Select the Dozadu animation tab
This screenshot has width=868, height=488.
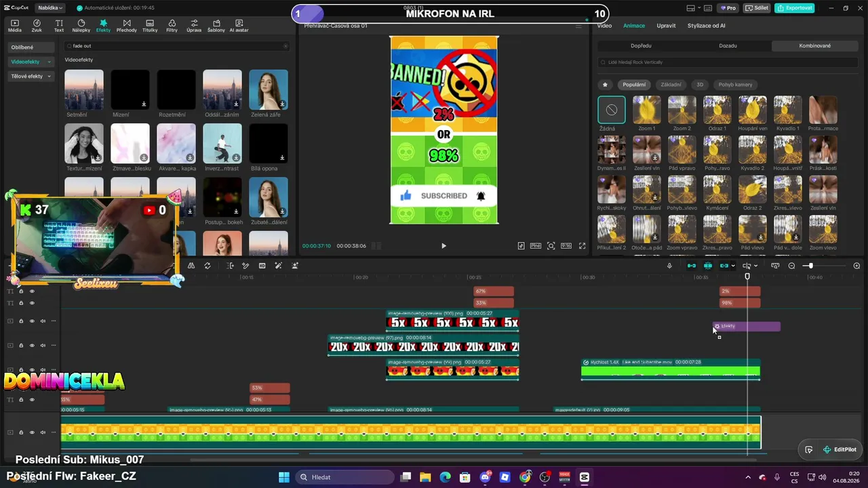pyautogui.click(x=728, y=46)
